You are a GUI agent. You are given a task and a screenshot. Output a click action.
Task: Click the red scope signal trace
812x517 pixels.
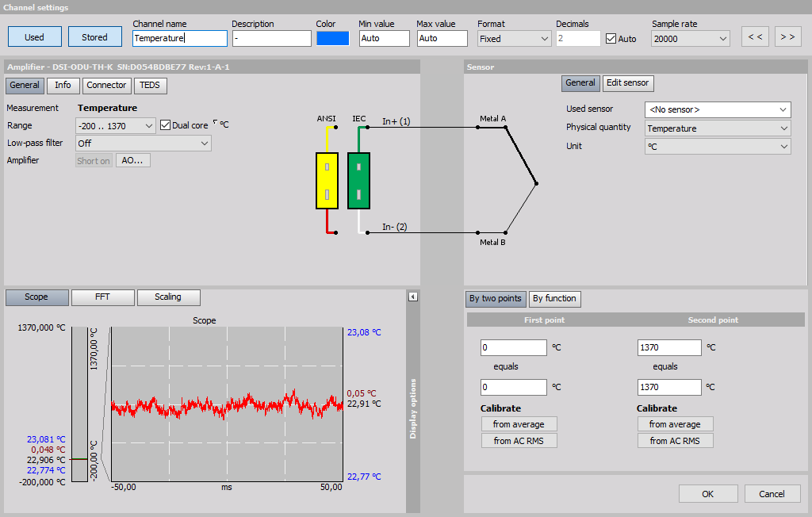click(x=227, y=405)
